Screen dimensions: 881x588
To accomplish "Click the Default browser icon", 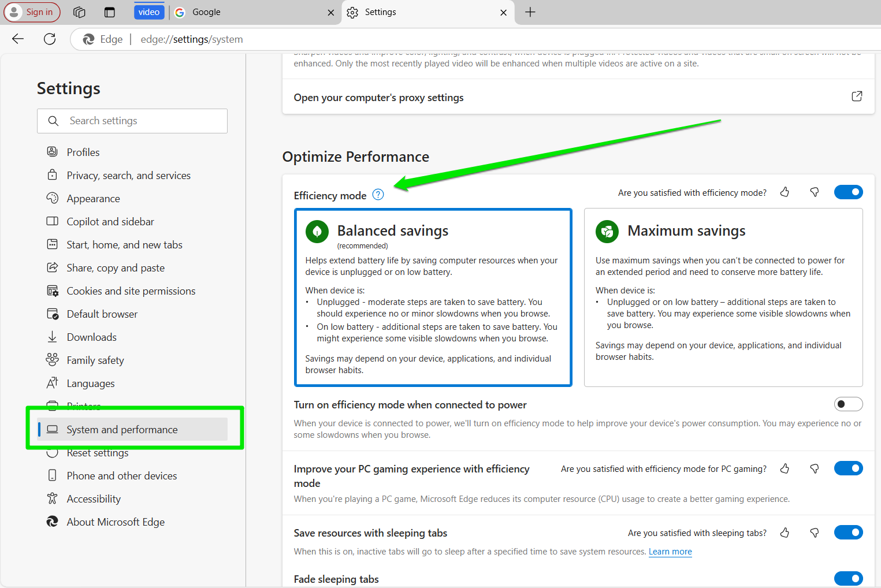I will pyautogui.click(x=52, y=314).
